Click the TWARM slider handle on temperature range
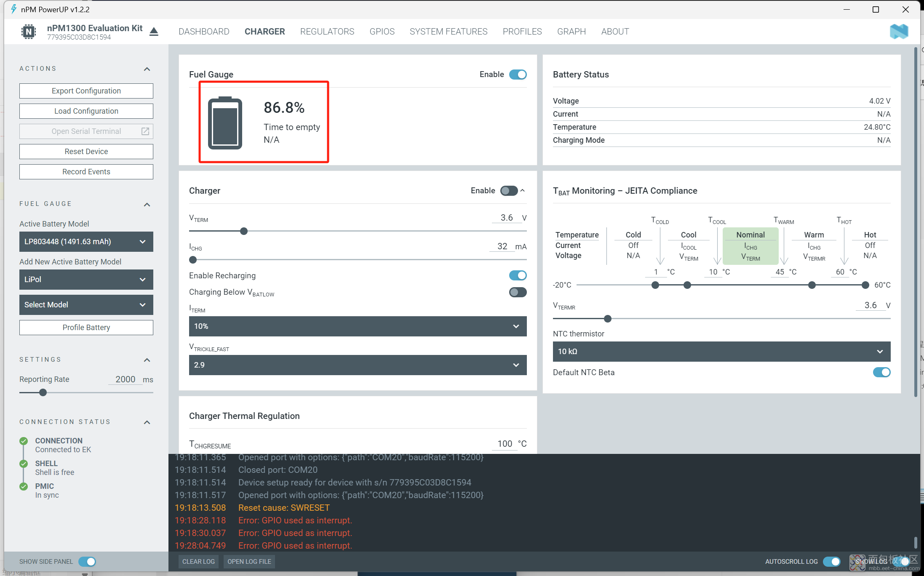The image size is (924, 576). (812, 285)
